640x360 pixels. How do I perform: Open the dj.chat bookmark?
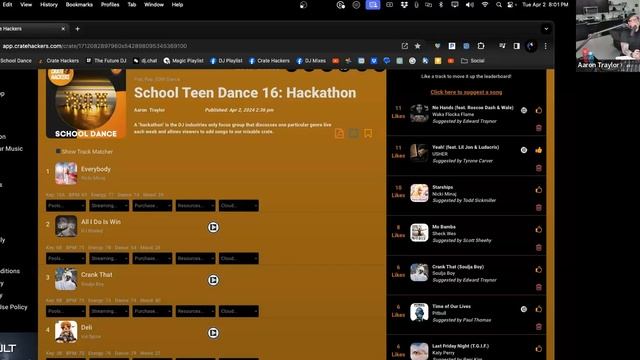145,61
